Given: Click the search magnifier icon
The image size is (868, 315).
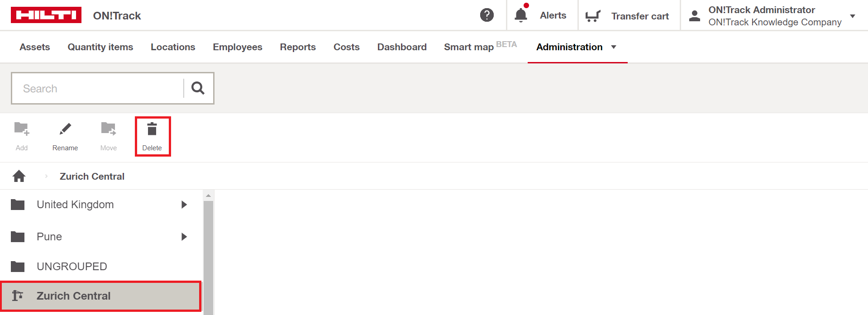Looking at the screenshot, I should [x=198, y=88].
